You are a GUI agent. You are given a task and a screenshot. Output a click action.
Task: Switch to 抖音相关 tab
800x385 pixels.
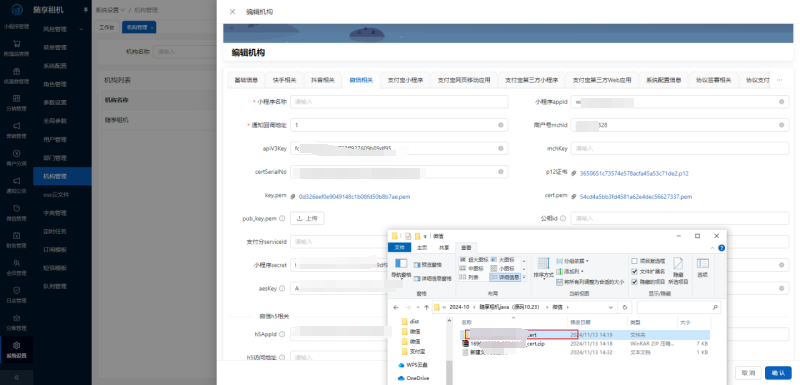point(323,80)
